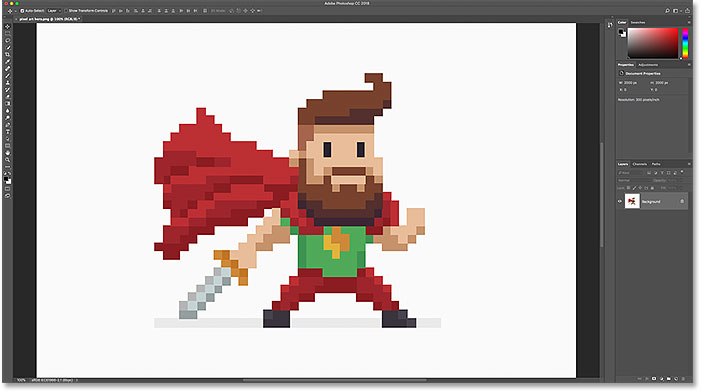This screenshot has height=392, width=701.
Task: Select the Rectangular Marquee tool
Action: (x=8, y=33)
